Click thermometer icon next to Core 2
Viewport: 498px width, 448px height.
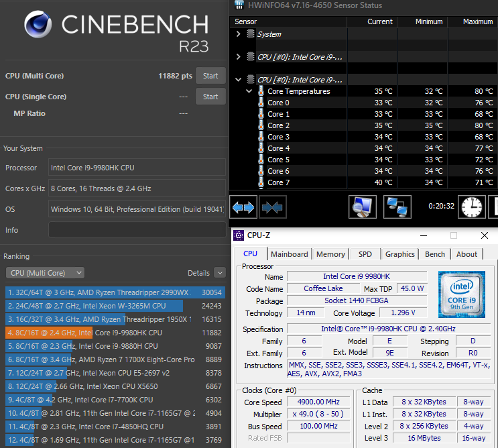coord(261,125)
